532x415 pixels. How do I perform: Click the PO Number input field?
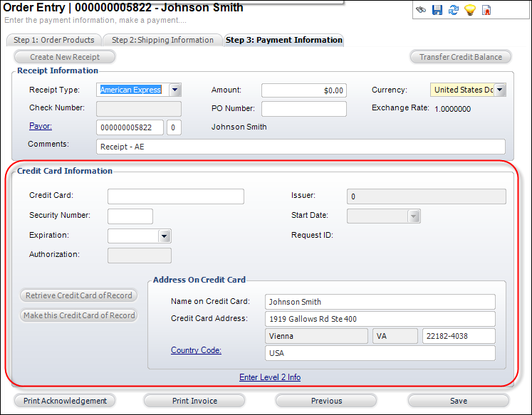click(x=303, y=109)
